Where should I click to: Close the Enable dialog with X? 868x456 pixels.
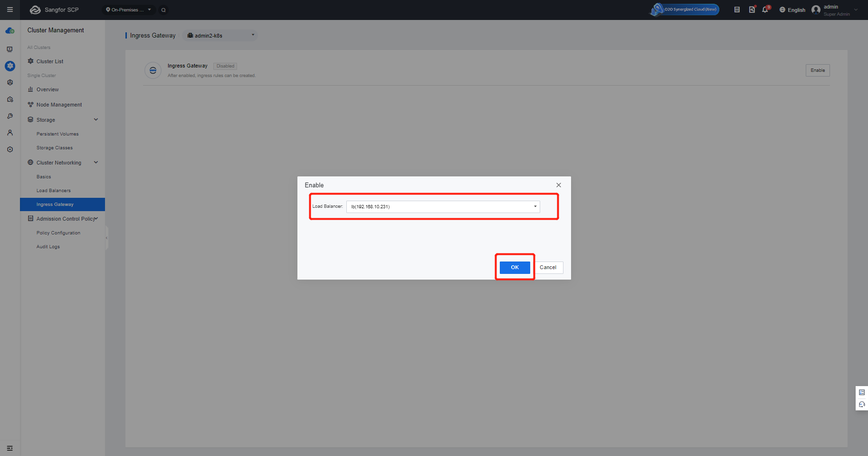559,185
